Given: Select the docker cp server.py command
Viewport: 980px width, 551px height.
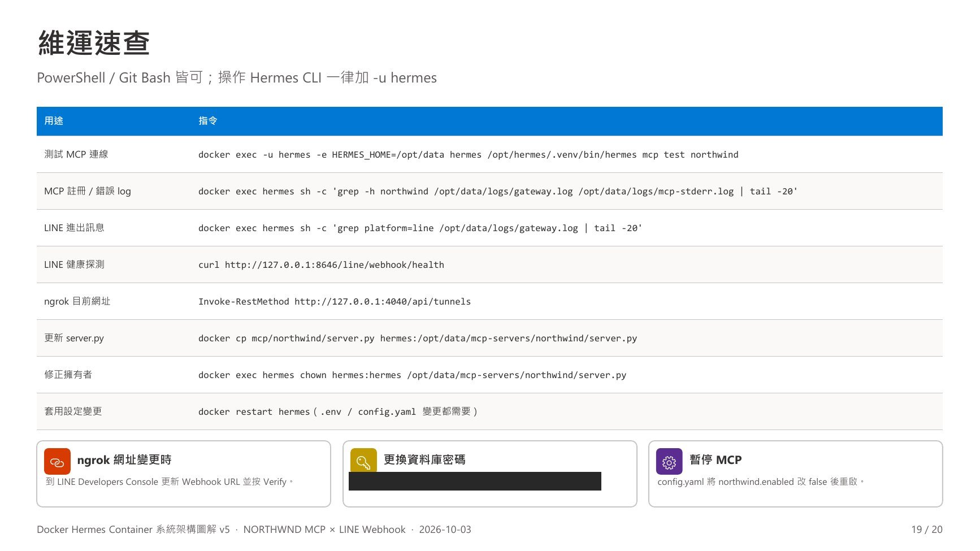Looking at the screenshot, I should [x=418, y=339].
